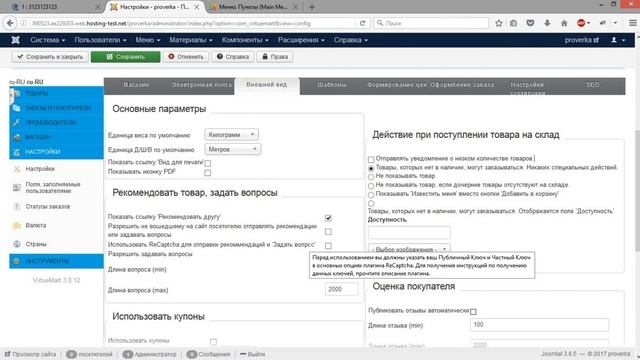
Task: Open ТОВАРЫ section in sidebar
Action: click(56, 93)
